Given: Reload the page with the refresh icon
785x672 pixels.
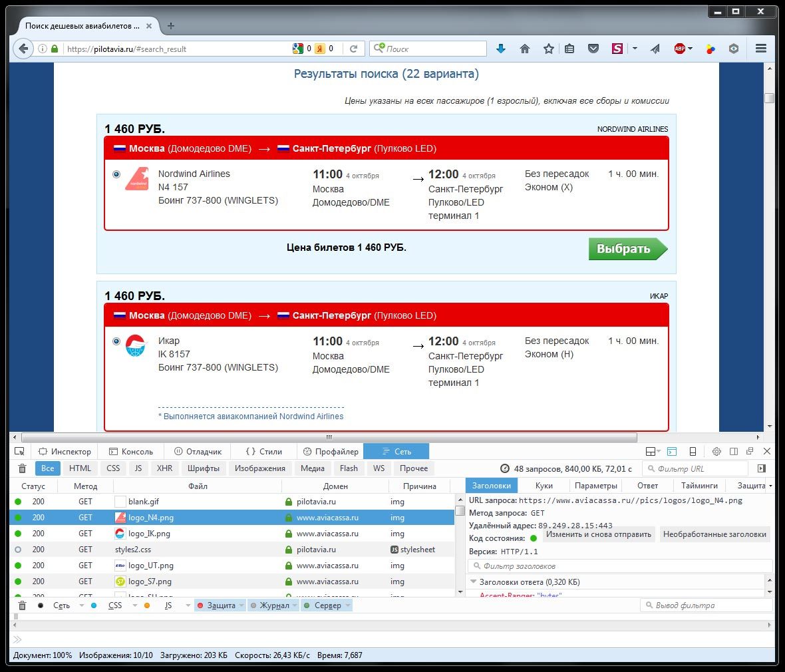Looking at the screenshot, I should (353, 49).
